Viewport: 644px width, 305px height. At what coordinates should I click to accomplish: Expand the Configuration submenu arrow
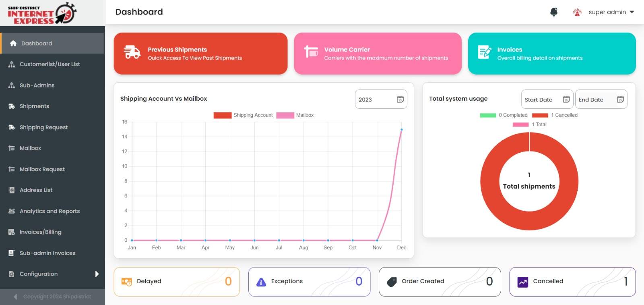click(97, 274)
